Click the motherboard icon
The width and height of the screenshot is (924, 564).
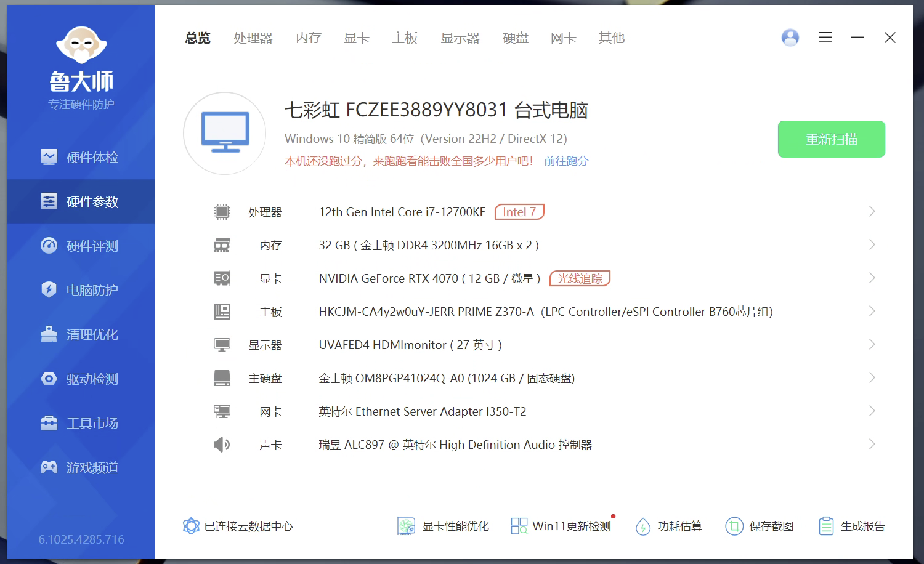[222, 312]
